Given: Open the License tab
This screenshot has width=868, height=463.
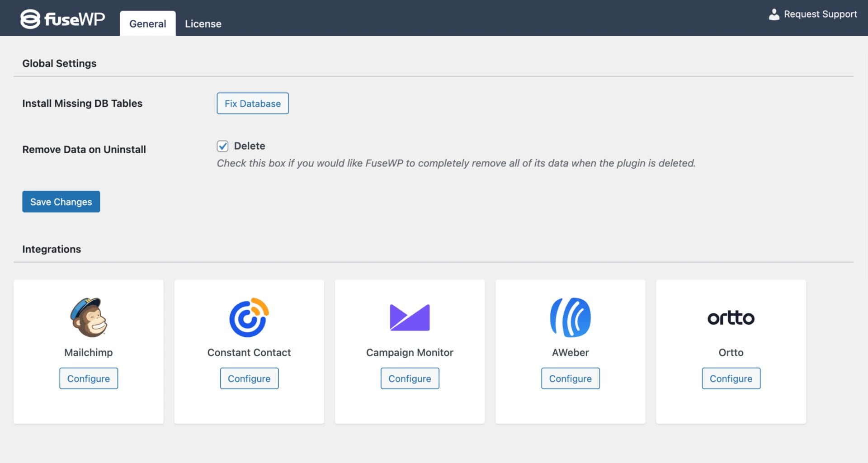Looking at the screenshot, I should pos(203,24).
